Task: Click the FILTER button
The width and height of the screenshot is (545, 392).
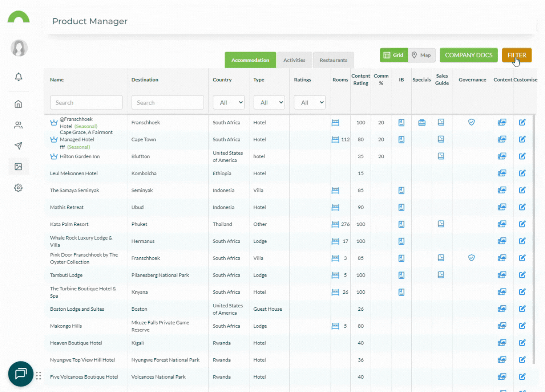Action: tap(517, 55)
